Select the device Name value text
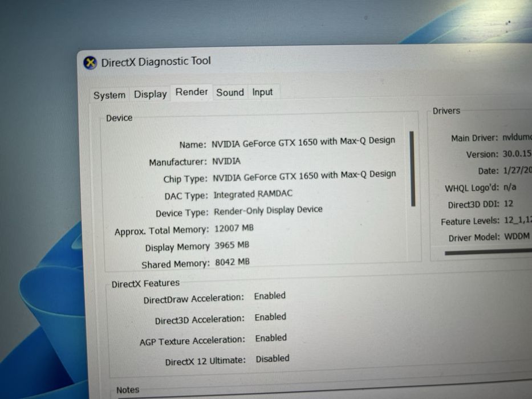Image resolution: width=532 pixels, height=399 pixels. (303, 142)
